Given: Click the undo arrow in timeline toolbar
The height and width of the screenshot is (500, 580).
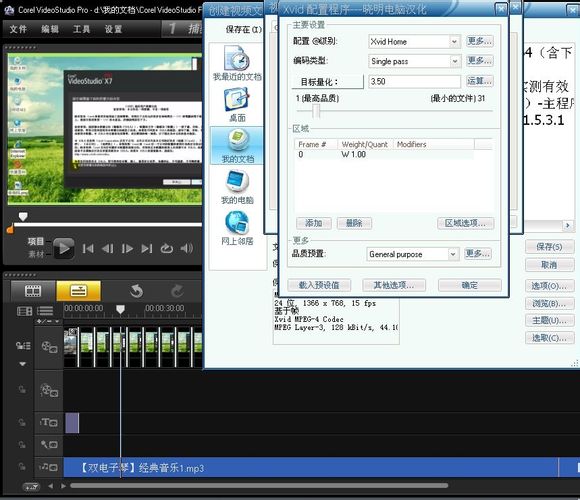Looking at the screenshot, I should click(136, 291).
